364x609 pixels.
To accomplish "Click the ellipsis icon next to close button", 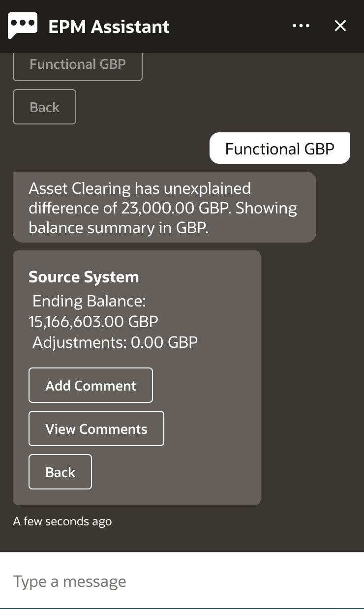I will tap(301, 26).
